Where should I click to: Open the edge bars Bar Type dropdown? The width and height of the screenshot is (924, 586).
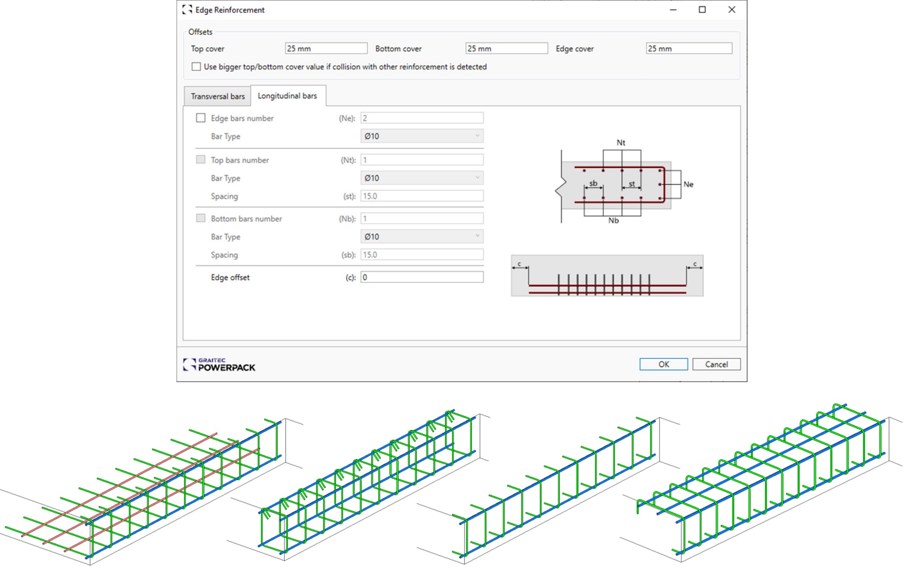[421, 136]
